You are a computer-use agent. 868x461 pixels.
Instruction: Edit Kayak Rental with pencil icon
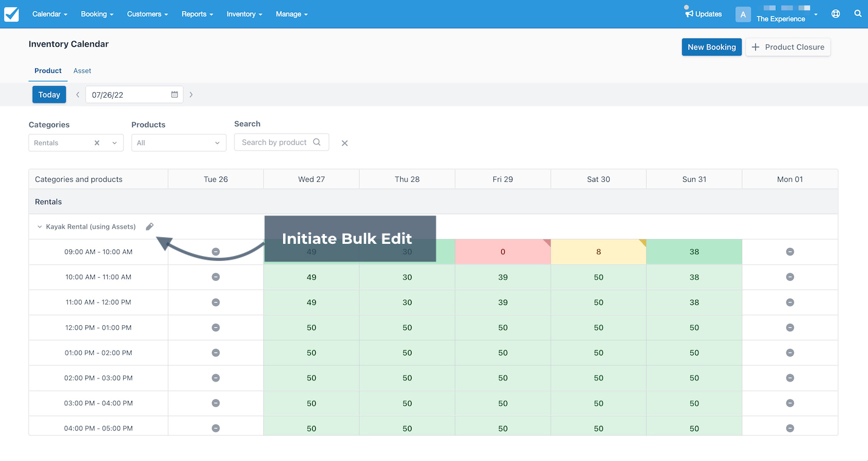click(150, 226)
